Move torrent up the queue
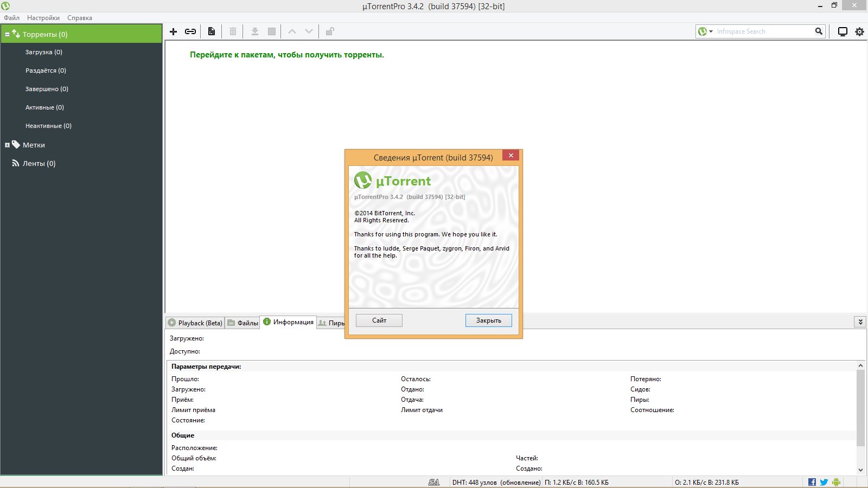 click(292, 31)
